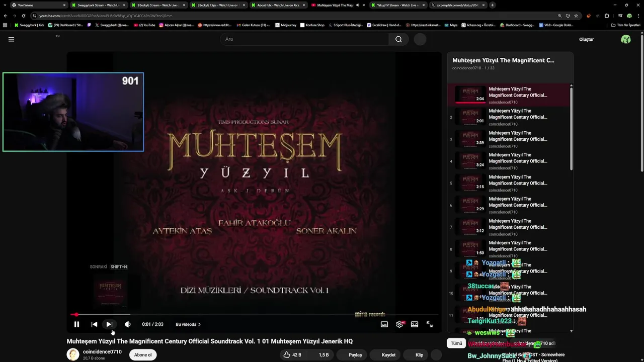Switch to theater mode icon
Viewport: 644px width, 362px height.
[415, 324]
